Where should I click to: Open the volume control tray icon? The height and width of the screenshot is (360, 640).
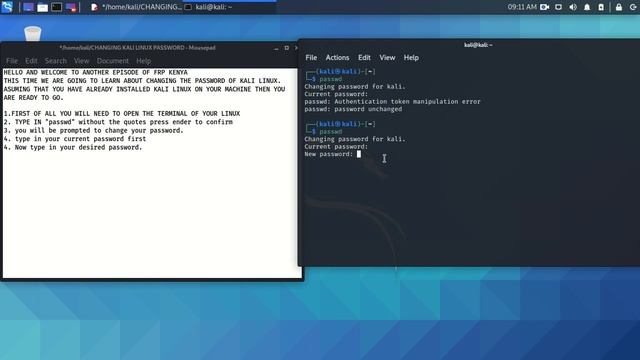tap(573, 7)
